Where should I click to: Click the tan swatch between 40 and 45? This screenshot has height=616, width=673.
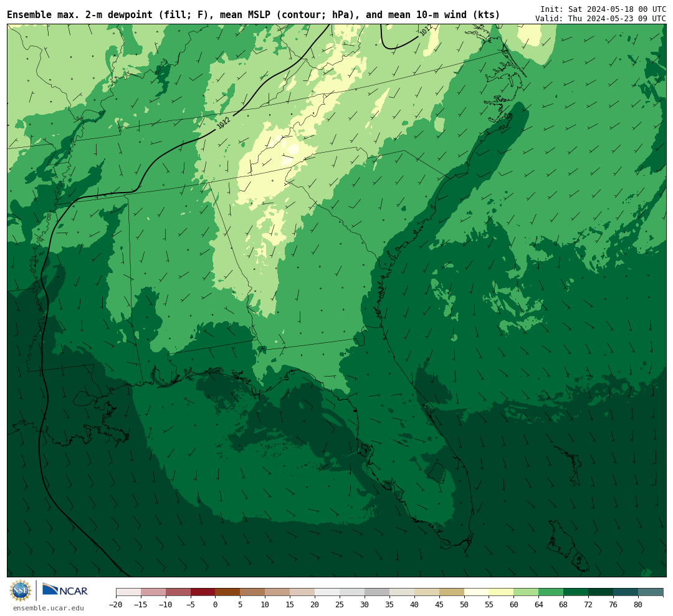point(427,592)
